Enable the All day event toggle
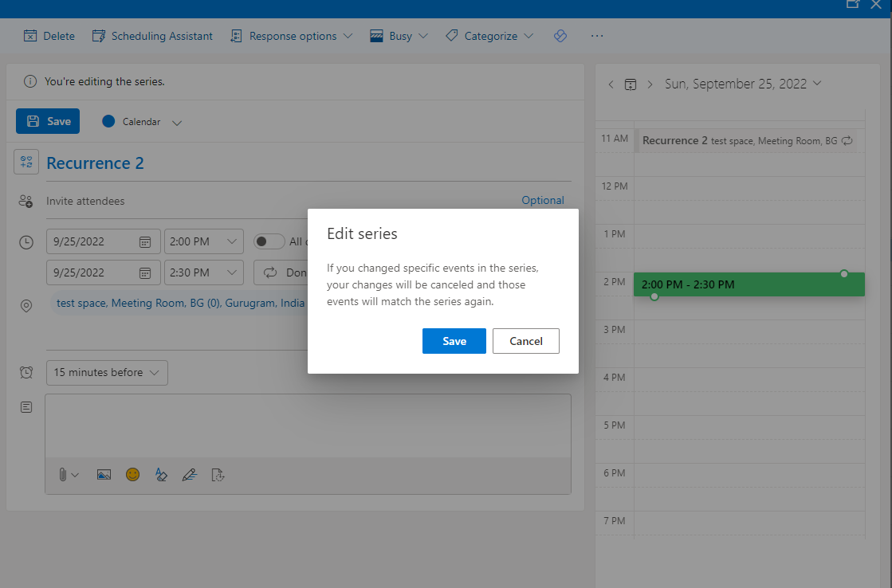 [269, 241]
